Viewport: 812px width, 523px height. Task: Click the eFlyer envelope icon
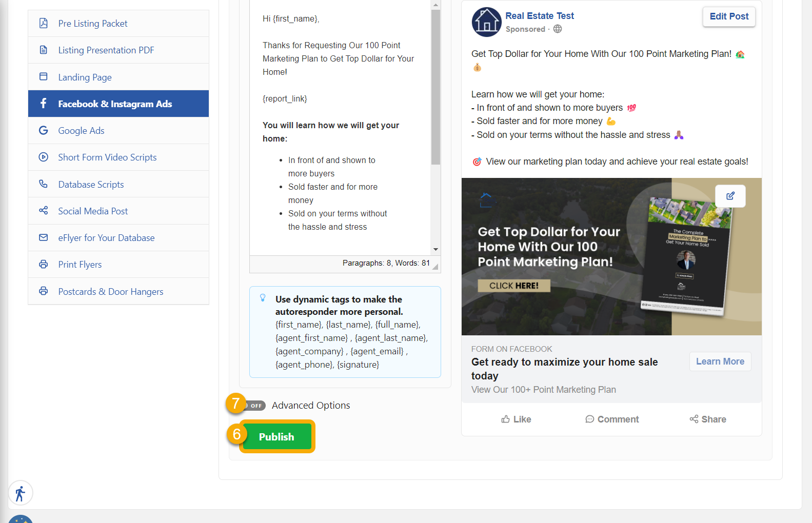44,237
